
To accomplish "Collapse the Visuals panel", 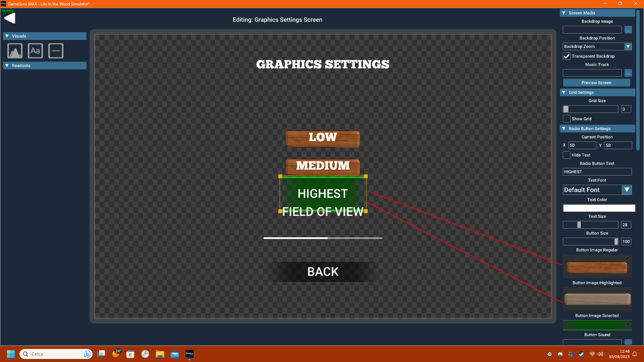I will pos(7,36).
